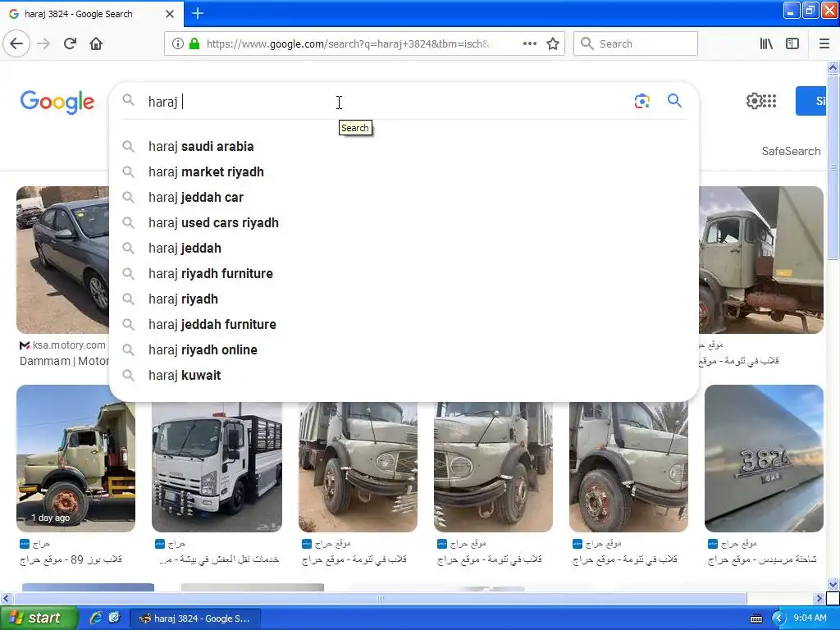Click the vertical scrollbar up arrow

(833, 67)
